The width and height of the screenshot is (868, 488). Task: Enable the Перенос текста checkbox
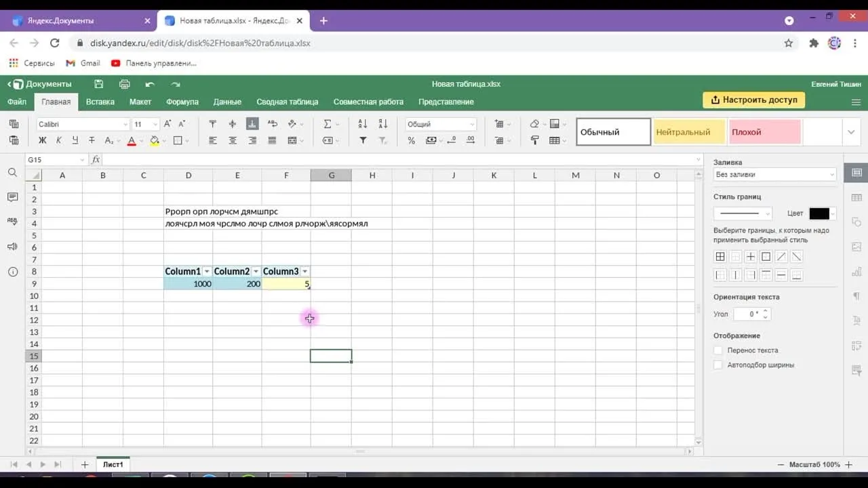tap(718, 350)
